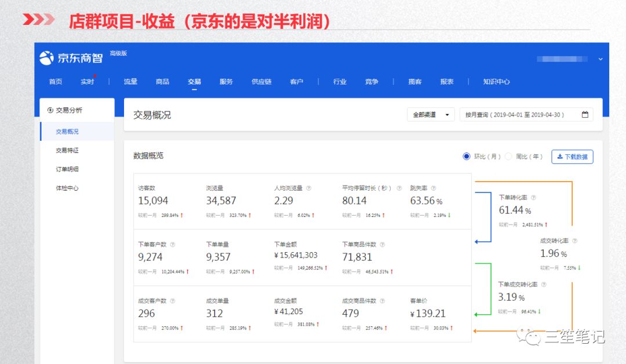The image size is (626, 364).
Task: Open the 知识中心 nav tab
Action: pos(496,81)
